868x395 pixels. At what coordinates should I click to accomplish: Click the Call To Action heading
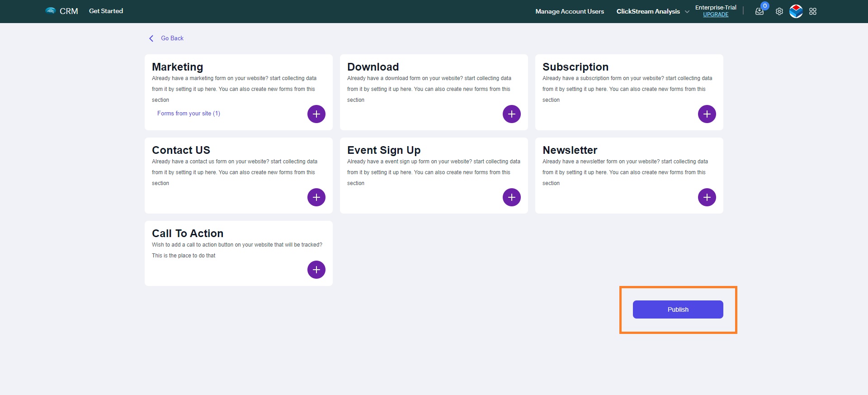[x=188, y=233]
